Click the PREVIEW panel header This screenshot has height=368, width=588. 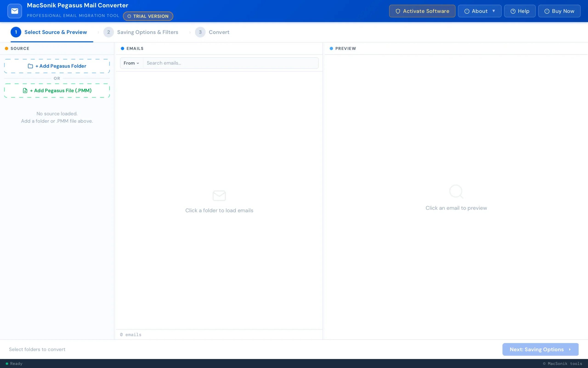coord(456,49)
